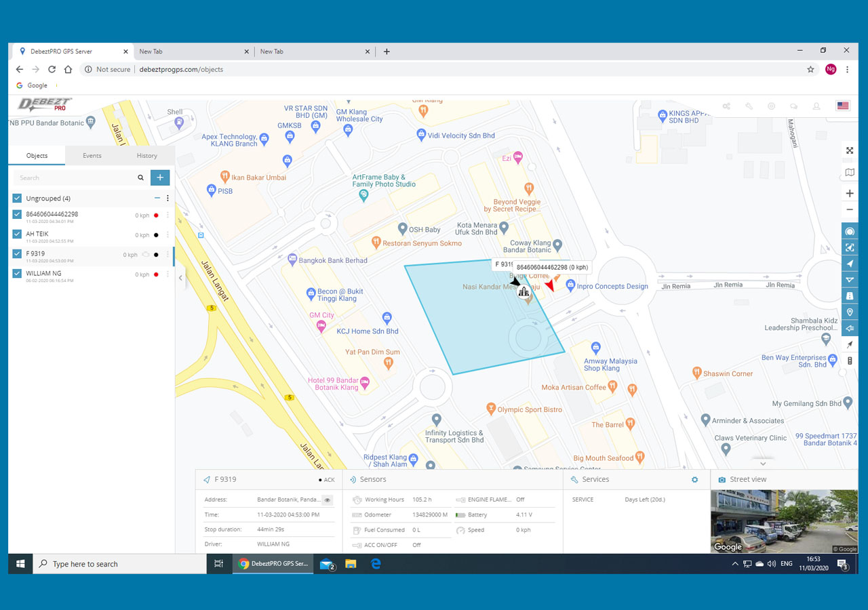The height and width of the screenshot is (610, 868).
Task: Open the chat bubbles icon in top bar
Action: tap(794, 106)
